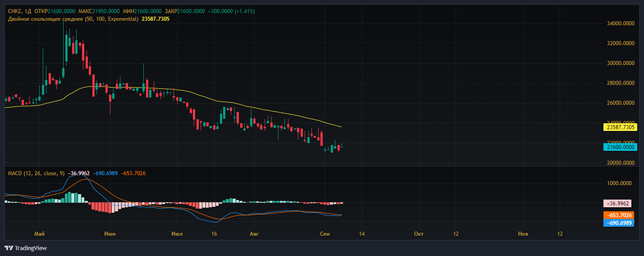The height and width of the screenshot is (256, 644).
Task: Click the Май label on time axis
Action: (40, 234)
